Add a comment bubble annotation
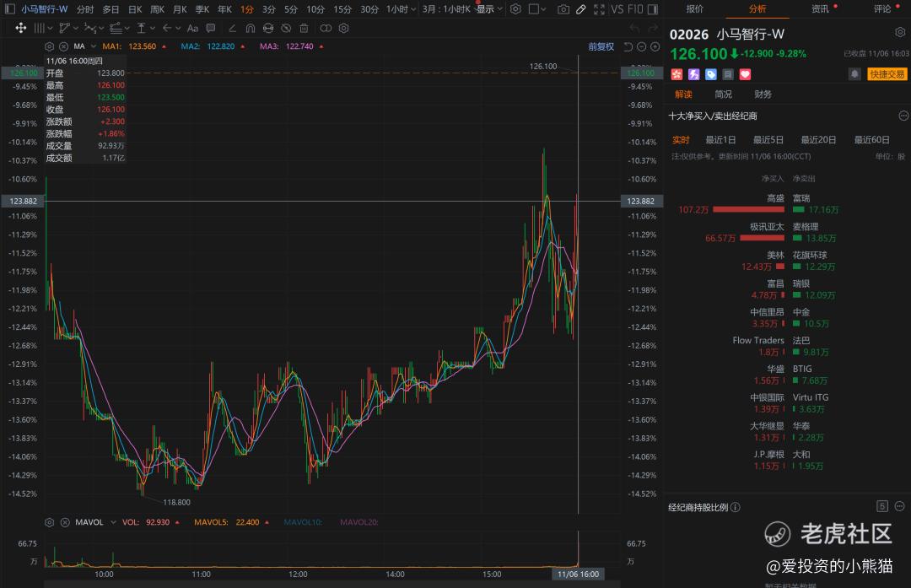The height and width of the screenshot is (588, 911). (211, 28)
